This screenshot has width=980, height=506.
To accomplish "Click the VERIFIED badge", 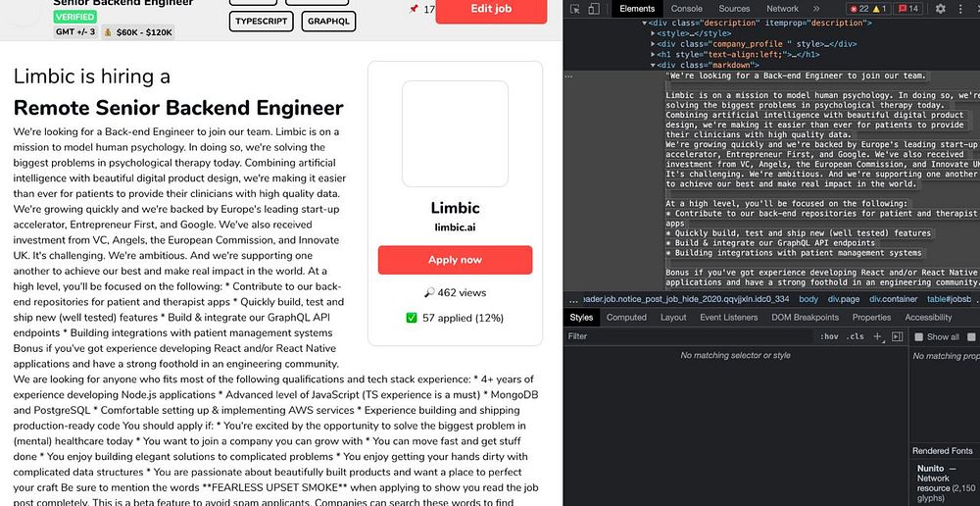I will click(x=75, y=17).
